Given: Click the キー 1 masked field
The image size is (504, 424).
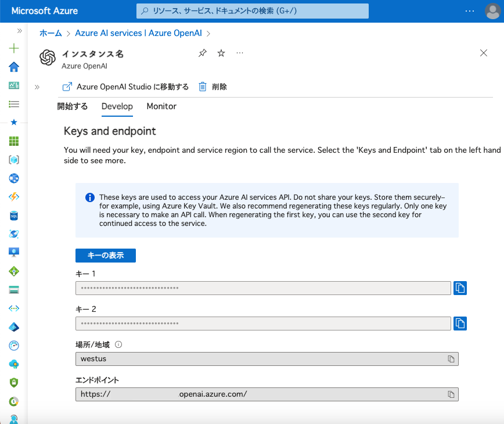Looking at the screenshot, I should point(263,288).
